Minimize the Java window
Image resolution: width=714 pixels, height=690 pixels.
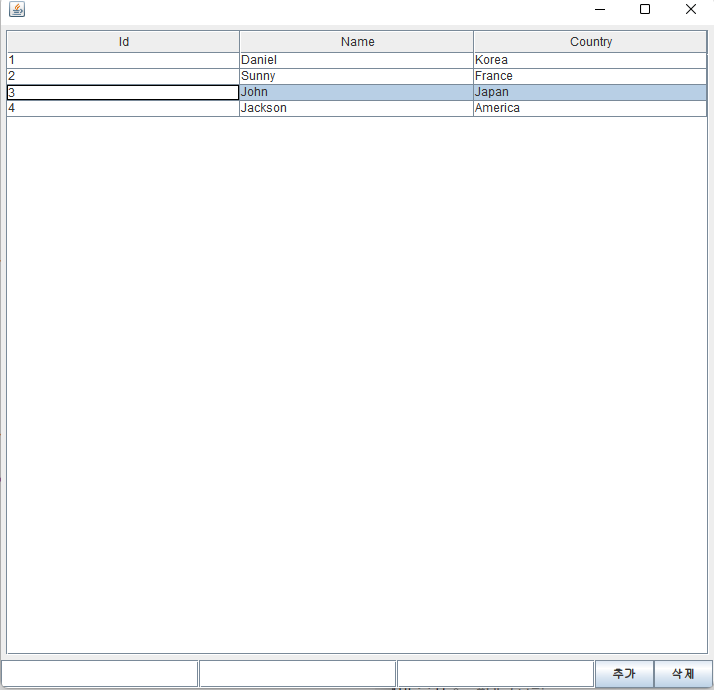[x=600, y=9]
